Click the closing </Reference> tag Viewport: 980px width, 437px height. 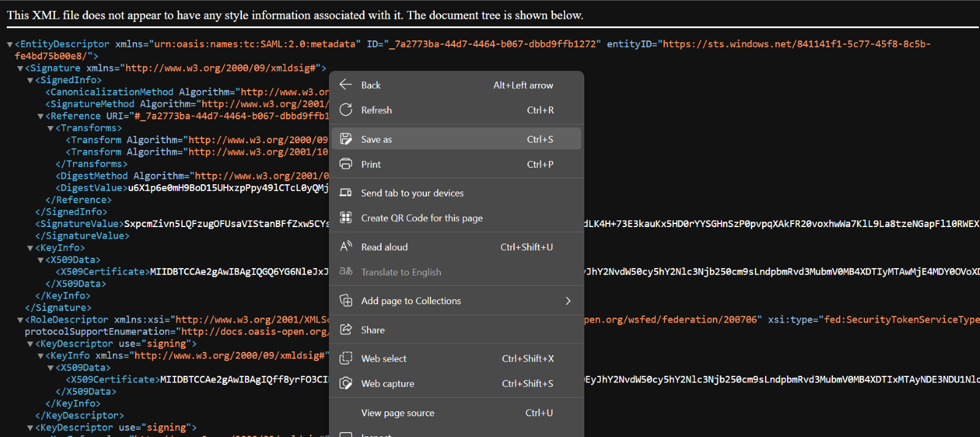[x=78, y=200]
